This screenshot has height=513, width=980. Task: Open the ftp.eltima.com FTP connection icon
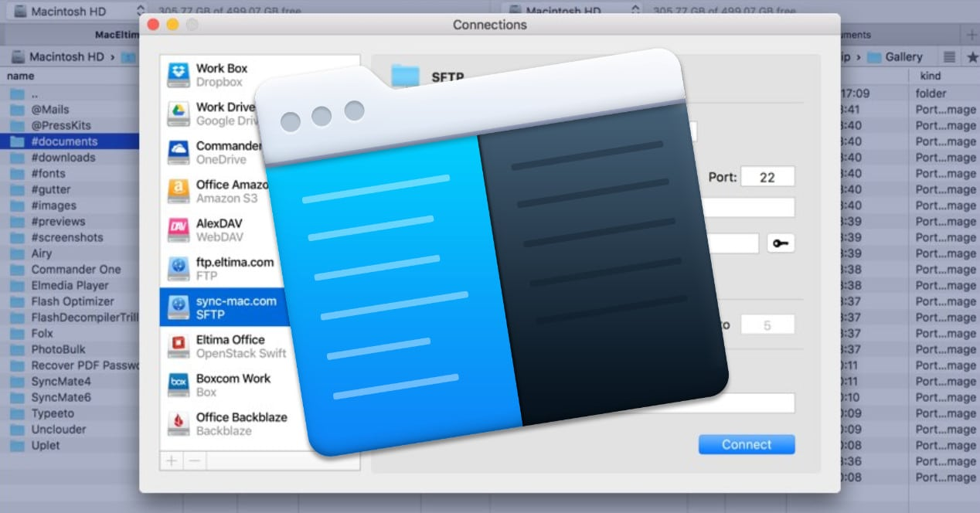pos(179,268)
